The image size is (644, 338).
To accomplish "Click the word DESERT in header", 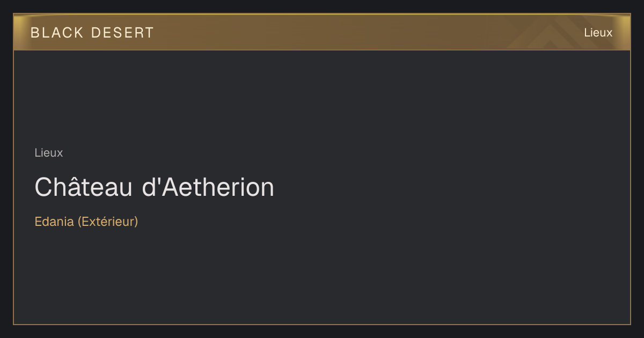I will pyautogui.click(x=122, y=33).
